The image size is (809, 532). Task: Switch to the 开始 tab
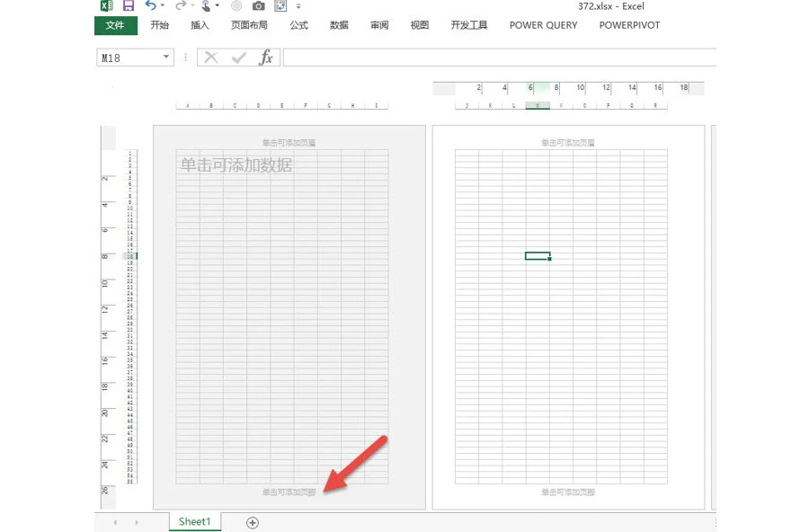pyautogui.click(x=159, y=25)
